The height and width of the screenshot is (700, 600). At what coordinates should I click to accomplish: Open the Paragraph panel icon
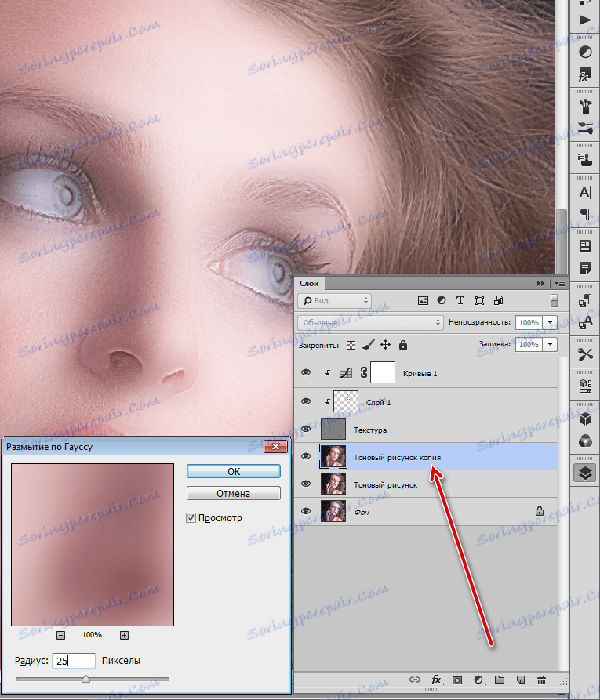(x=585, y=214)
